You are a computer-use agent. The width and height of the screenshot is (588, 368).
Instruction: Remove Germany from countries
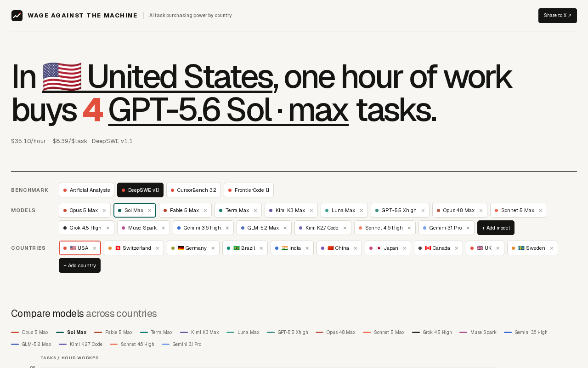pos(213,248)
